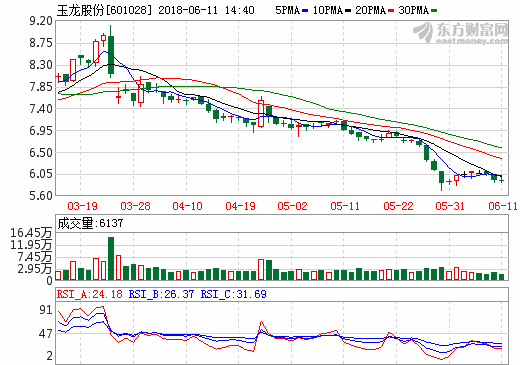Screen dimensions: 520x365
Task: Click the 05-11 date label
Action: click(x=345, y=206)
